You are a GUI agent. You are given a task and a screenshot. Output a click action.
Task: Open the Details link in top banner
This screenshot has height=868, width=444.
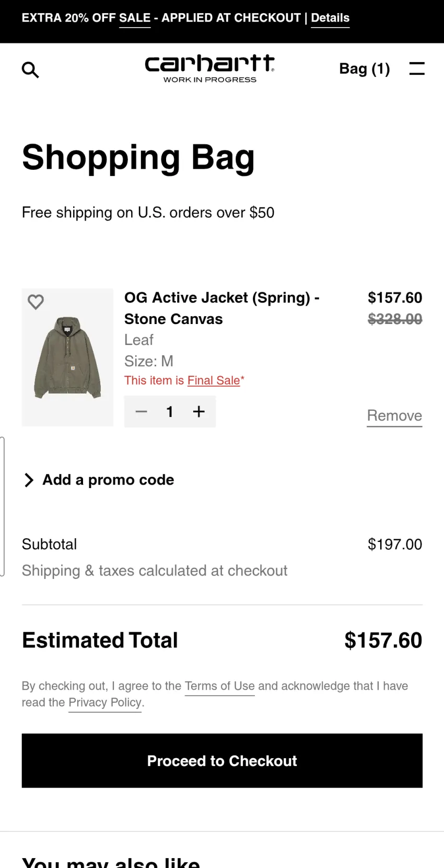point(330,18)
